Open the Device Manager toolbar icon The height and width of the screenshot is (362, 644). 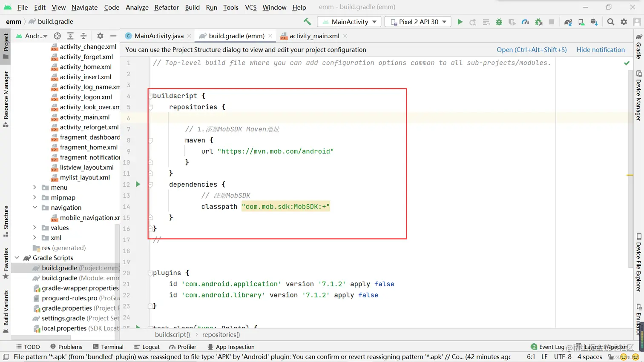tap(581, 22)
